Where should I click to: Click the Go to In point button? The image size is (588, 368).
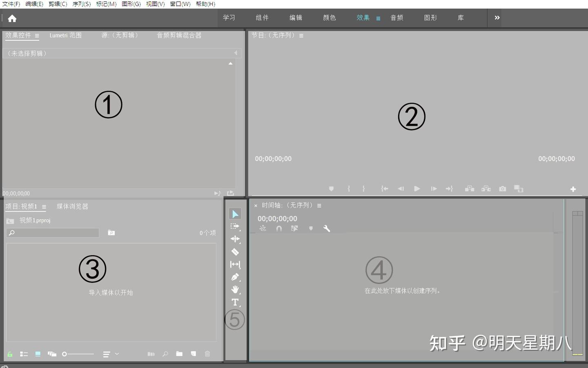385,188
